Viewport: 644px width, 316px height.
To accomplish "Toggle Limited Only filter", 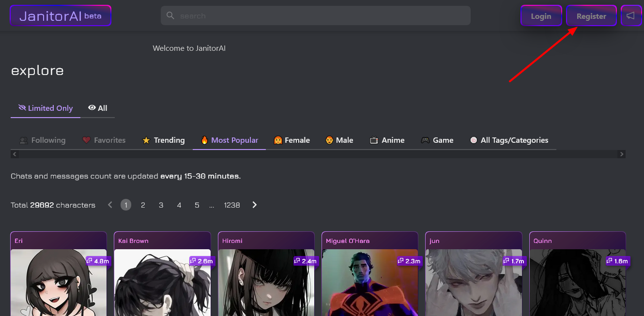I will coord(46,108).
